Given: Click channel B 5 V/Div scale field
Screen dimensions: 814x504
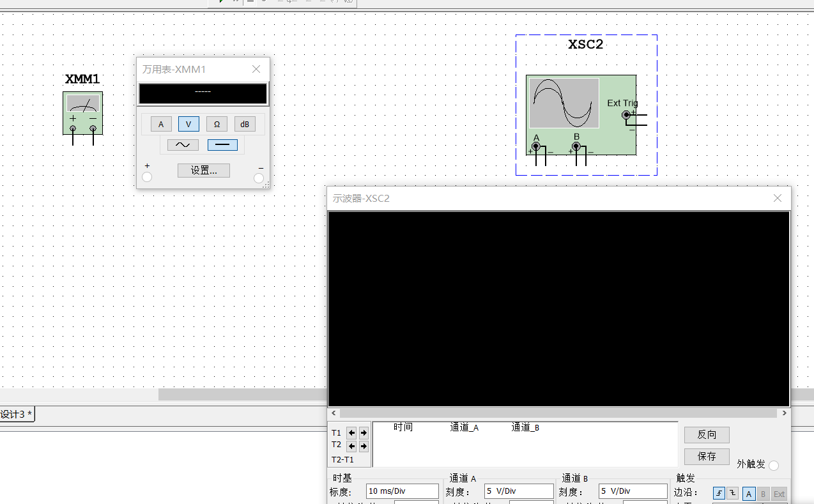Looking at the screenshot, I should [633, 491].
